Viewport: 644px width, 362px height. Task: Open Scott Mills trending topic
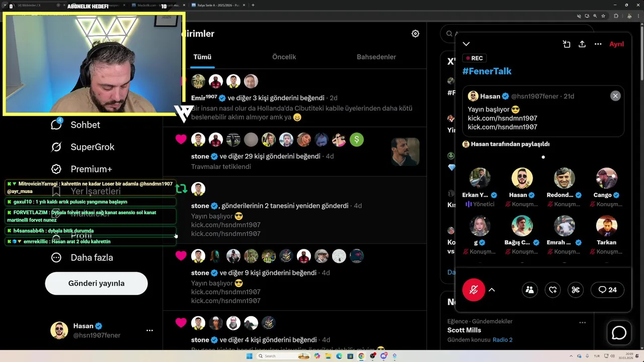pyautogui.click(x=464, y=330)
